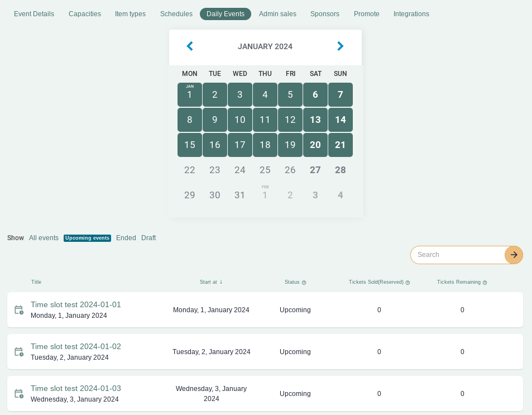Select January 6 on the calendar

(315, 94)
